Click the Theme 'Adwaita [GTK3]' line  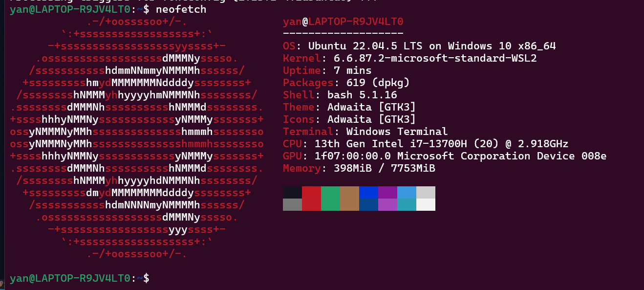coord(349,107)
